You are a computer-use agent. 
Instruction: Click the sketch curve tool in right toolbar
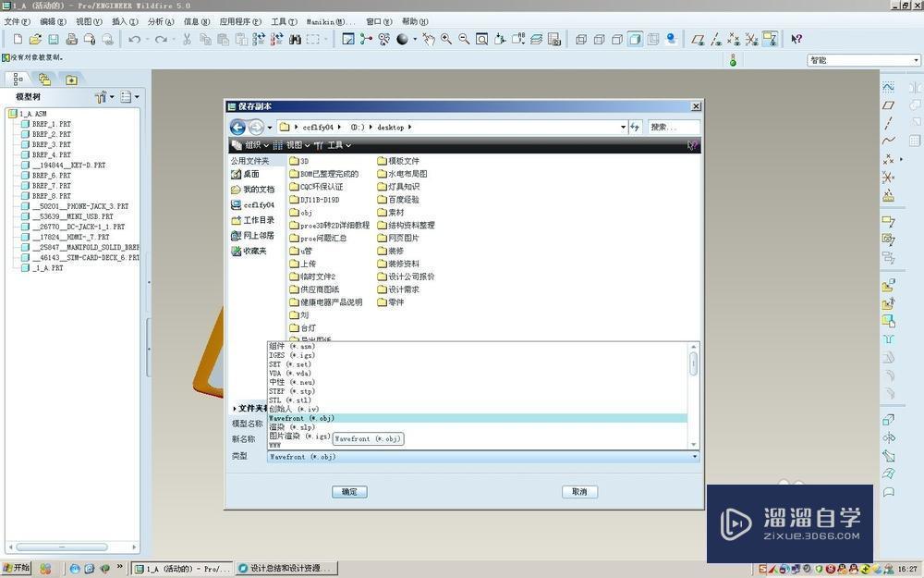[888, 87]
